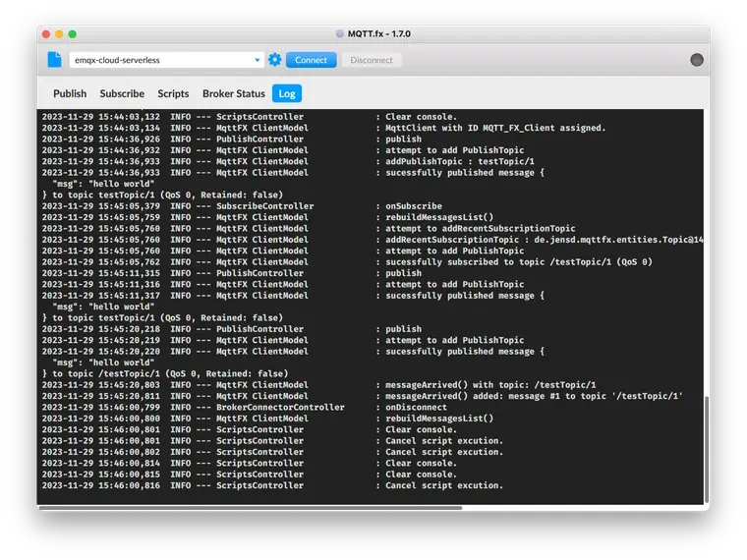Click BrokerConnectorController text in log
The height and width of the screenshot is (560, 747).
click(x=280, y=407)
